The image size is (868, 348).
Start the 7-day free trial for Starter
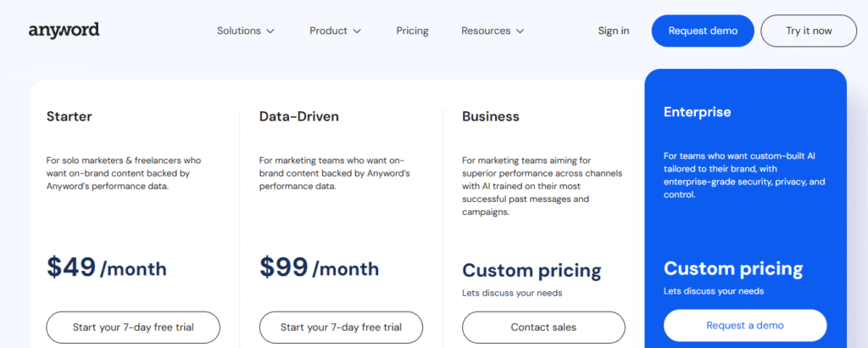133,327
